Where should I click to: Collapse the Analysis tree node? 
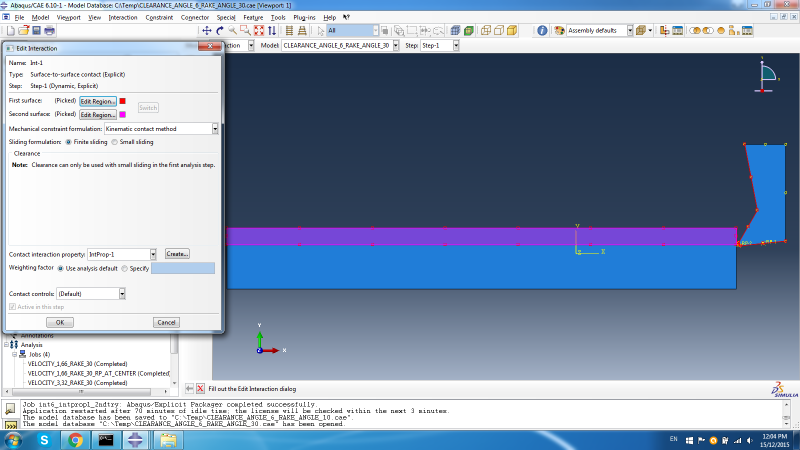click(x=7, y=345)
